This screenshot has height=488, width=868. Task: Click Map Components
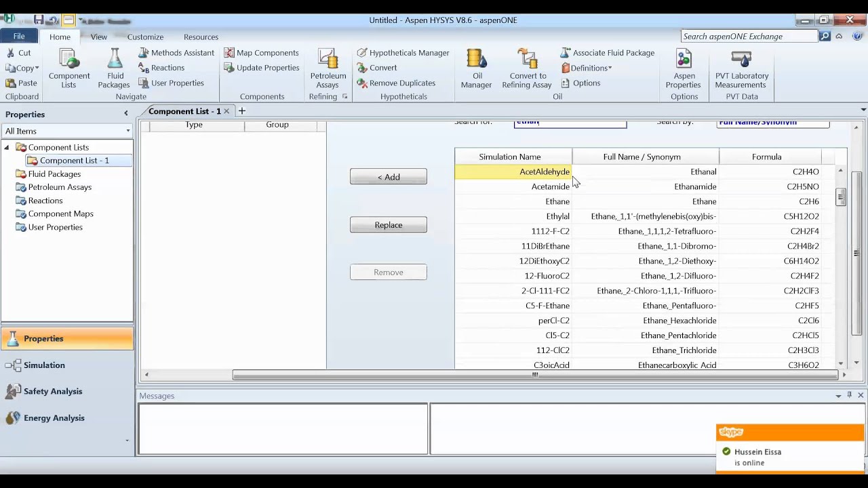tap(262, 53)
